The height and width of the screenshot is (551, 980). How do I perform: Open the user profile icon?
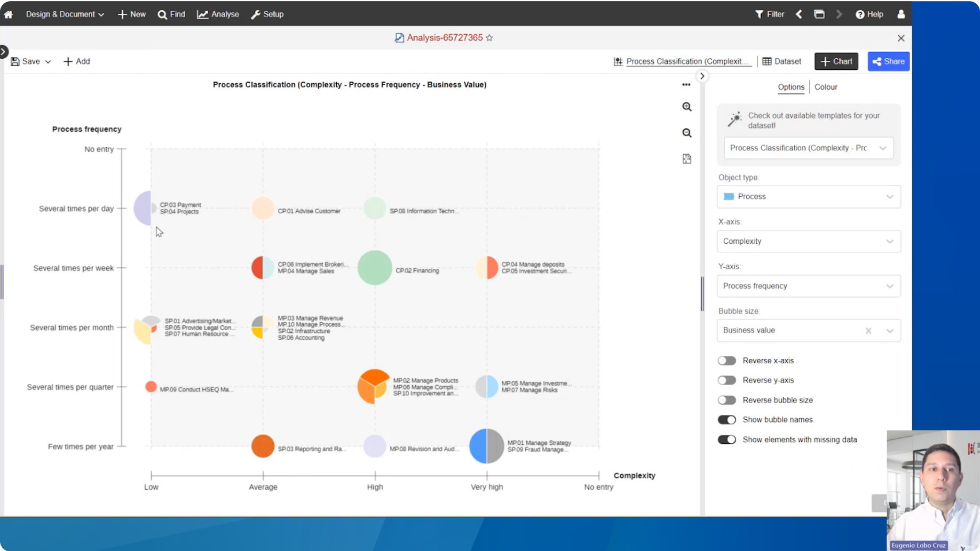[900, 14]
